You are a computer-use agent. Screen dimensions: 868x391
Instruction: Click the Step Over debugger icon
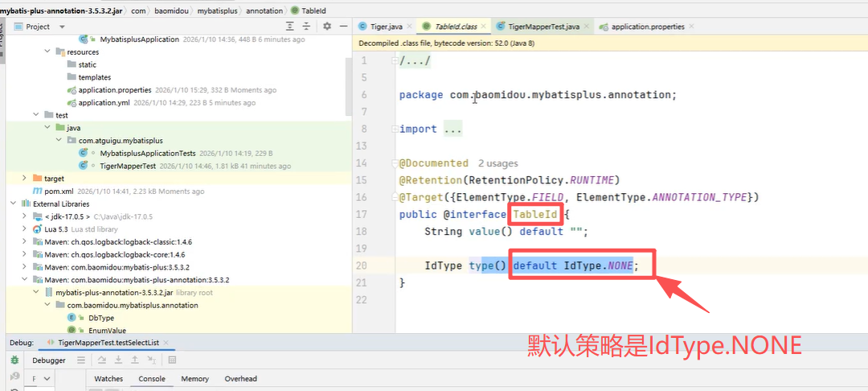point(101,360)
